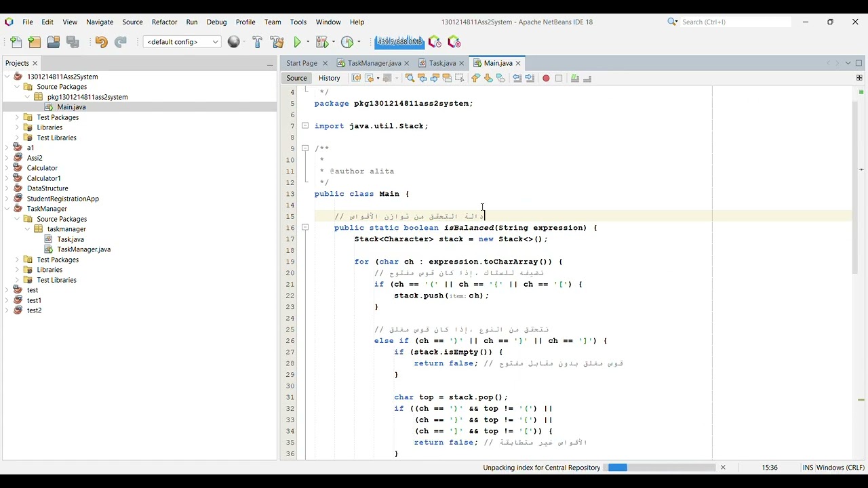The width and height of the screenshot is (868, 488).
Task: Open the Refactor menu
Action: [x=164, y=22]
